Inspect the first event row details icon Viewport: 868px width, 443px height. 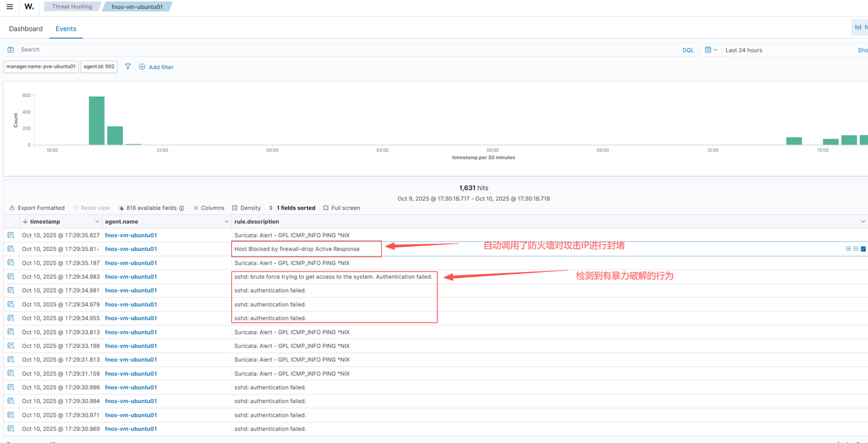click(11, 235)
